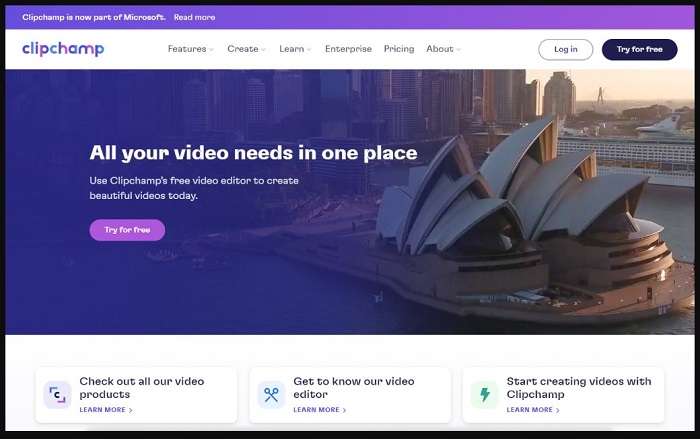Open the Enterprise page
The image size is (700, 439).
348,49
